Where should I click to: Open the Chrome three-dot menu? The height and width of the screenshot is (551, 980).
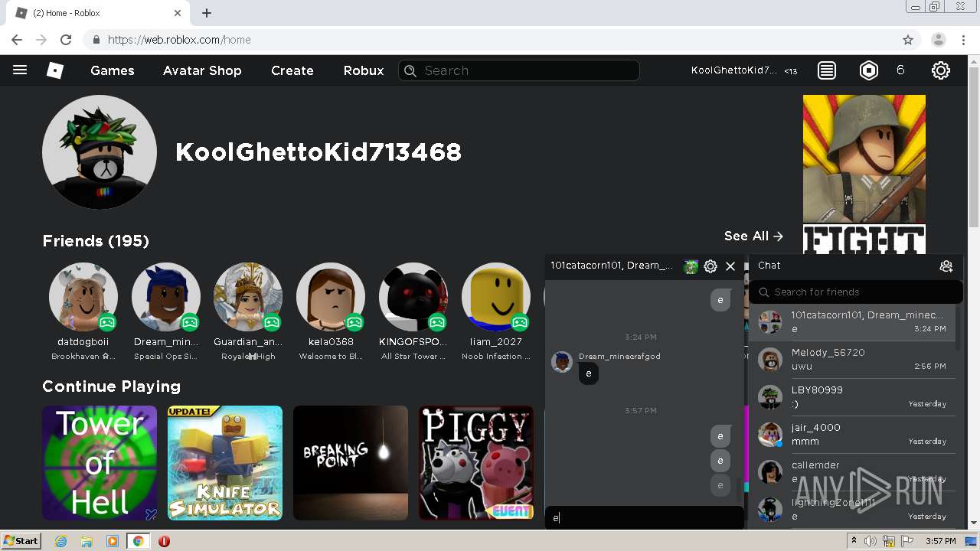tap(965, 40)
